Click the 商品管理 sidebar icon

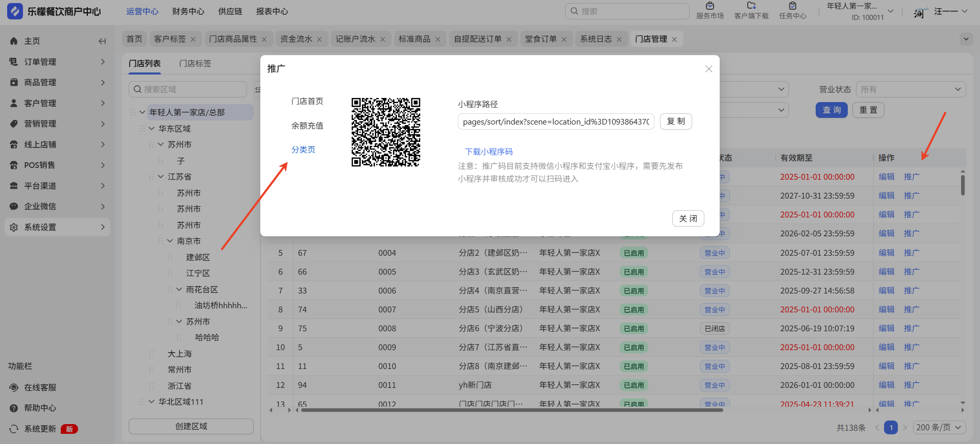click(14, 82)
